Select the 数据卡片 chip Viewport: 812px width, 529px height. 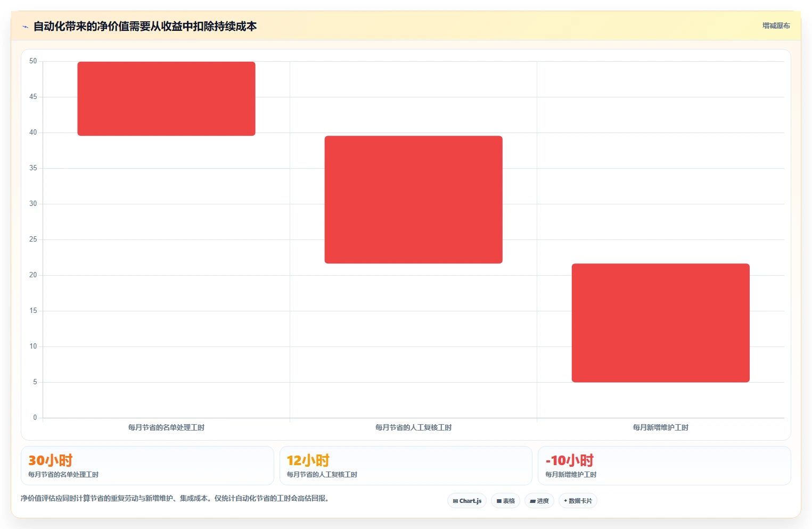(x=578, y=501)
